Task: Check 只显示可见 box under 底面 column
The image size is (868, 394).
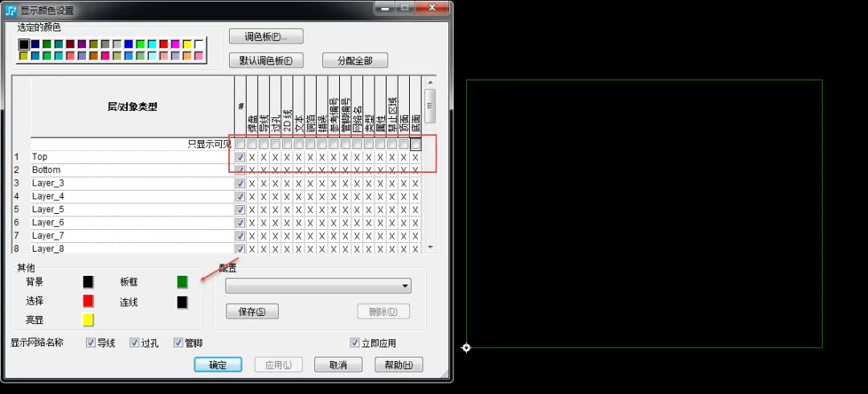Action: tap(416, 144)
